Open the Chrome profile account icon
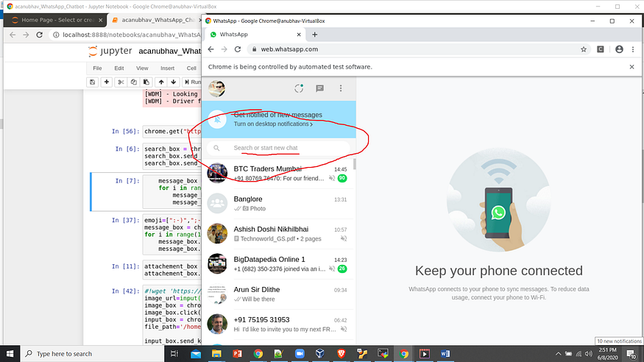This screenshot has width=644, height=362. tap(619, 49)
